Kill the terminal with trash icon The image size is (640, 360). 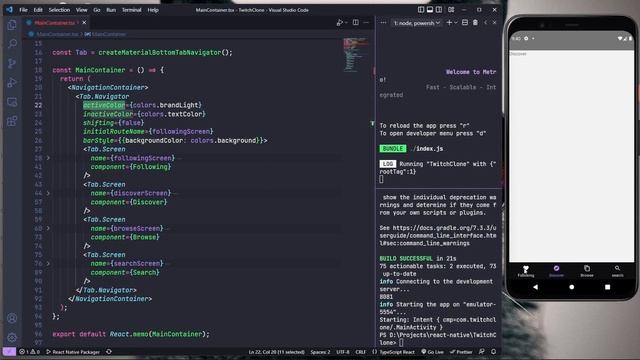tap(475, 22)
